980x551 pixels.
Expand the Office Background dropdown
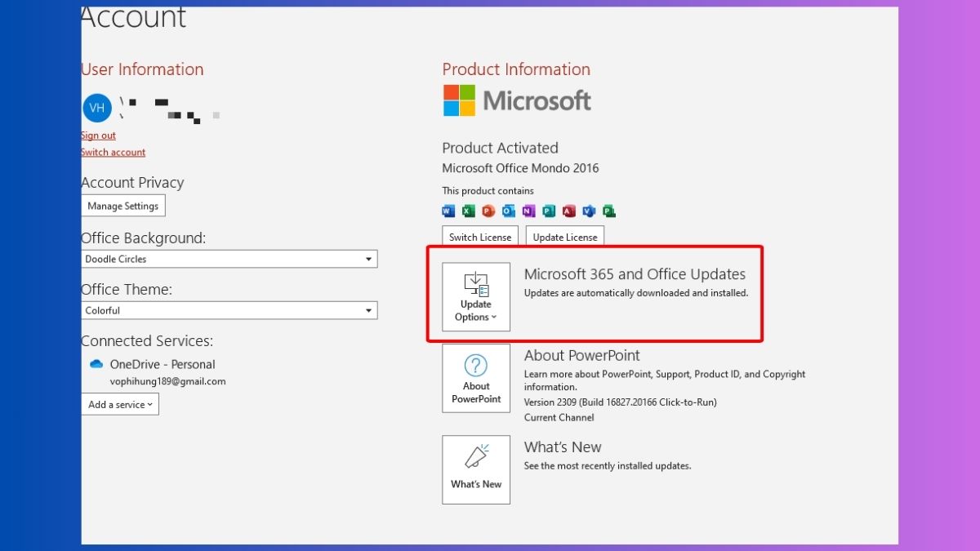tap(229, 259)
